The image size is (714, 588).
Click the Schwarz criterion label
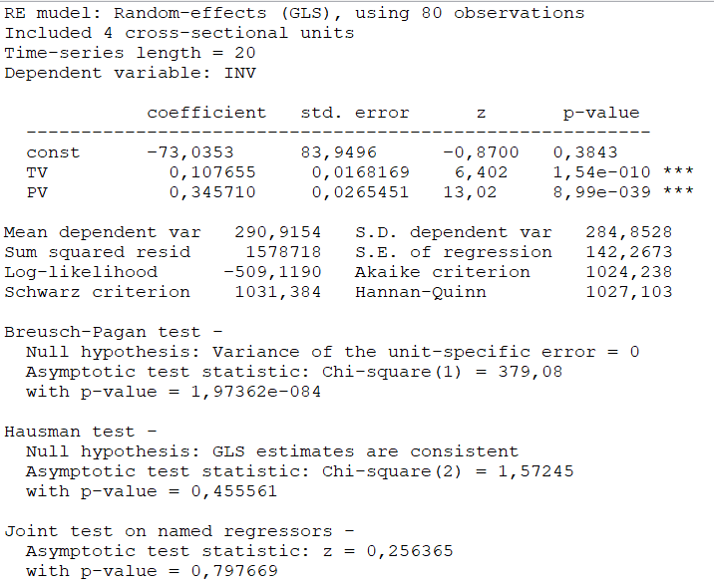[97, 292]
